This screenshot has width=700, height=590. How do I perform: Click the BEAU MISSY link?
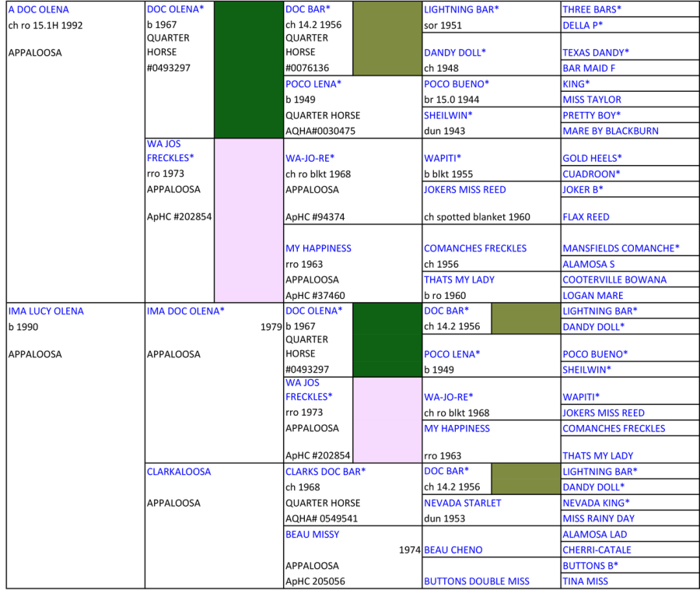click(311, 534)
